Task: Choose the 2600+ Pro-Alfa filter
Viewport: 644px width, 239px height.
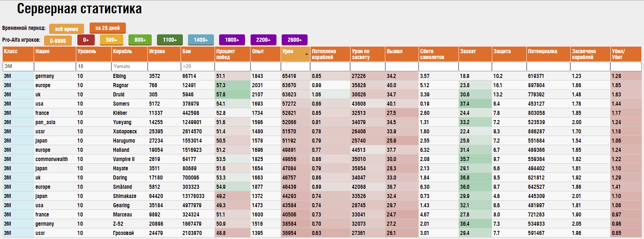Action: tap(295, 40)
